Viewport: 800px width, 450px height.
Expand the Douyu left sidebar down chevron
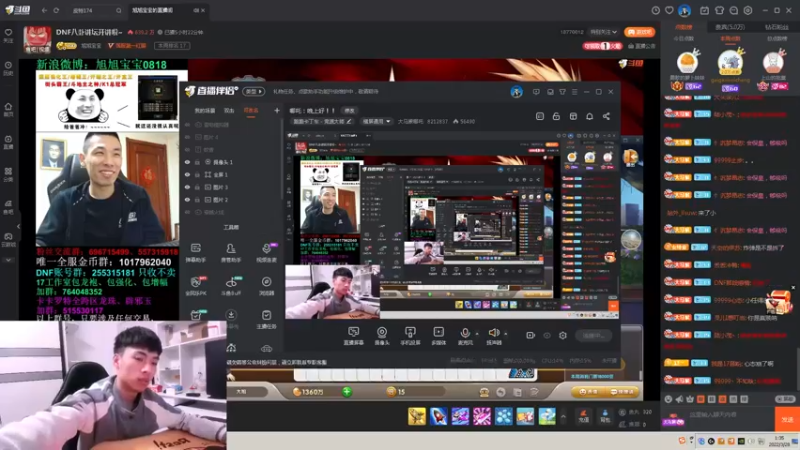(x=8, y=260)
